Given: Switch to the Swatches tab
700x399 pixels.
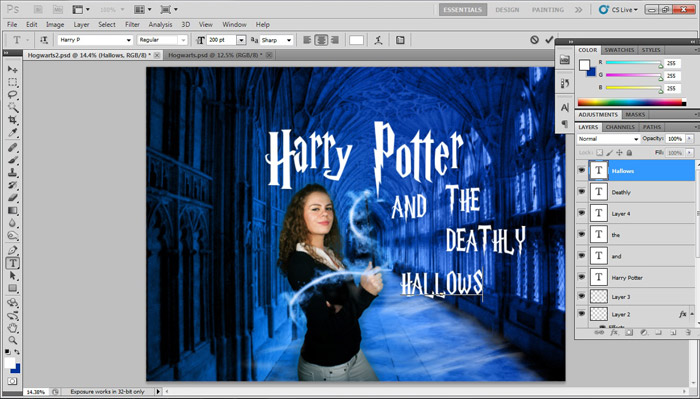Looking at the screenshot, I should (619, 50).
